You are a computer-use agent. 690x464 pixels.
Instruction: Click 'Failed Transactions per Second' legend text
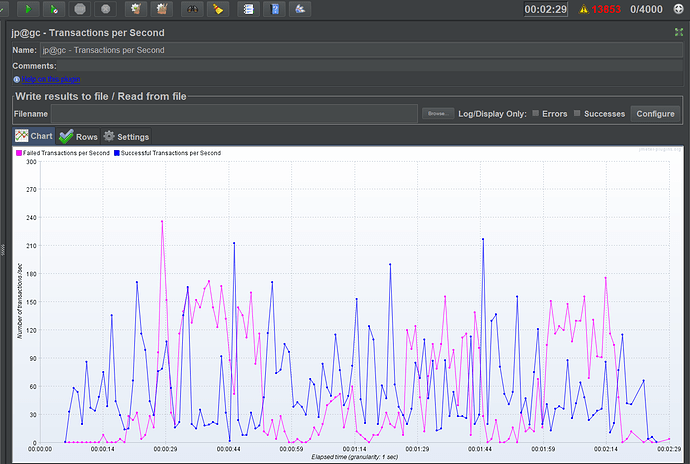(x=66, y=153)
